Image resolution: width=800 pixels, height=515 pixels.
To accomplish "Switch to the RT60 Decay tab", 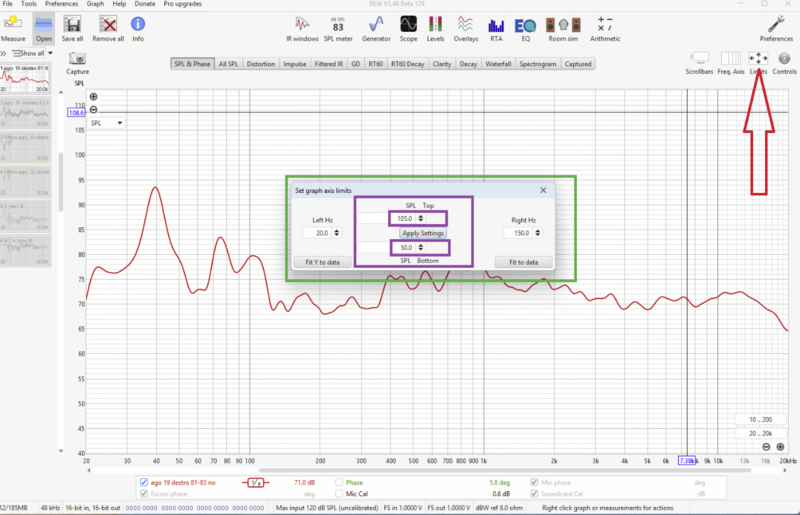I will click(x=408, y=64).
